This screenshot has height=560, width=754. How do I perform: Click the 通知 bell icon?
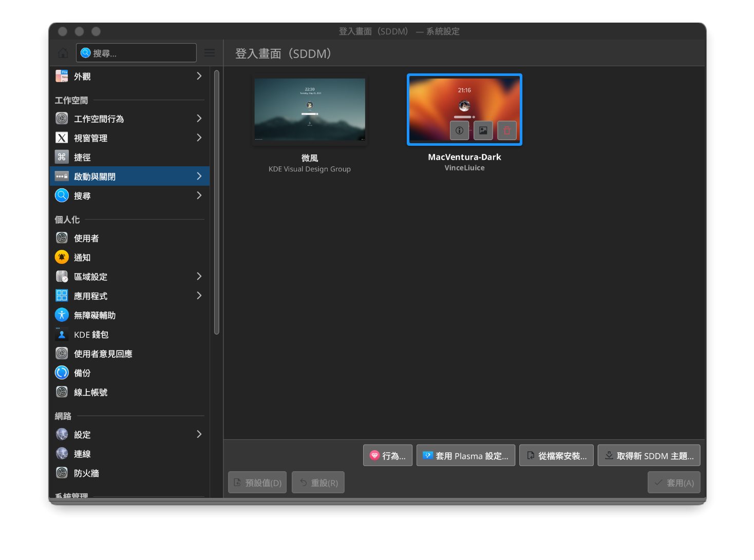[62, 257]
